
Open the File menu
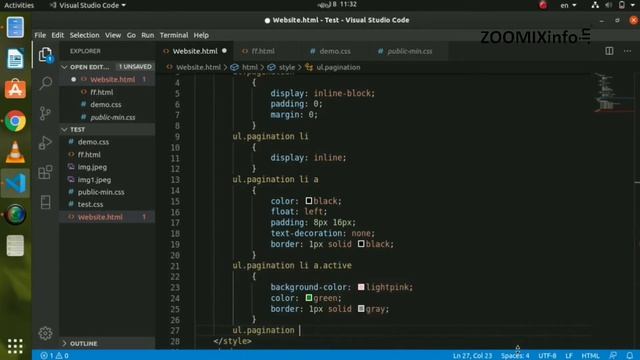click(40, 35)
